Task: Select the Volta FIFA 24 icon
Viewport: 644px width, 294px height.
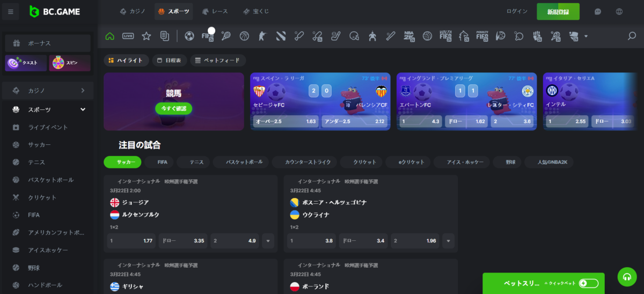Action: click(445, 36)
